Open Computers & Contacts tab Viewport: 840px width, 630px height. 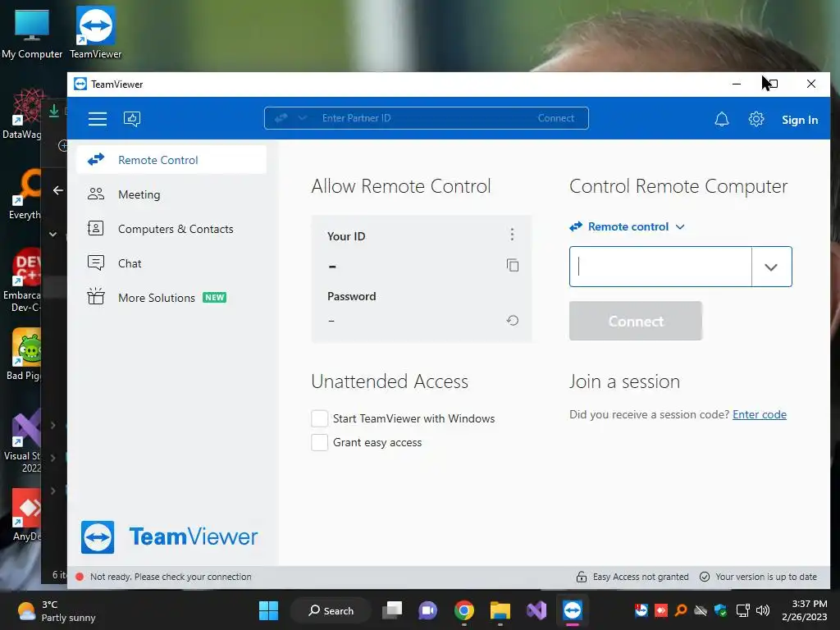(171, 229)
